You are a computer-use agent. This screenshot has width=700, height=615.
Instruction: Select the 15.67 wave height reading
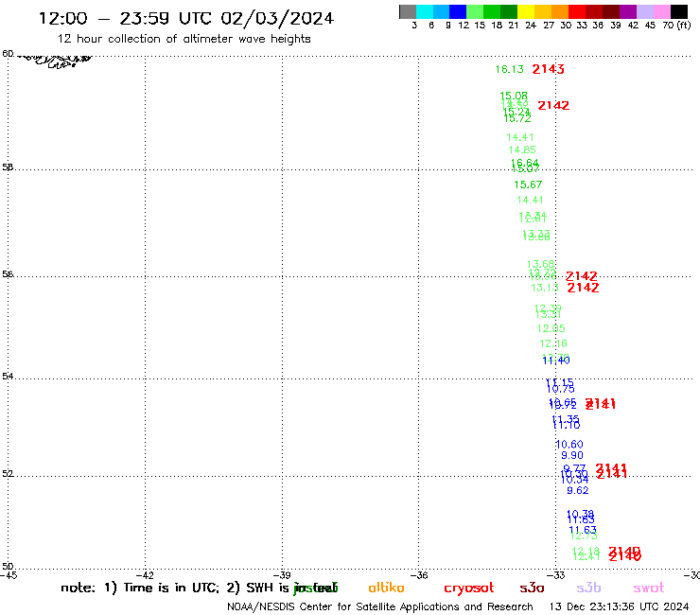(528, 184)
